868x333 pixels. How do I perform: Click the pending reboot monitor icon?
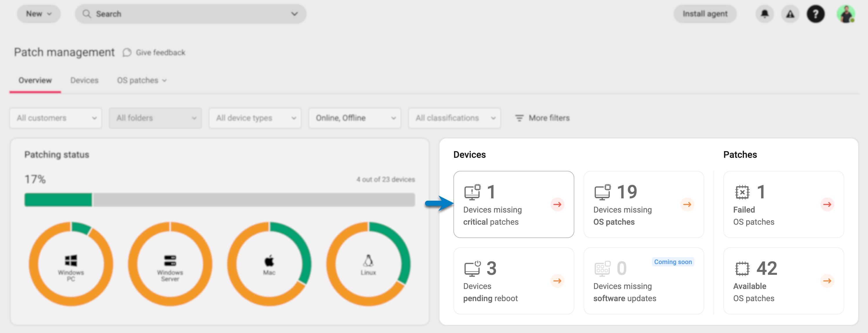472,269
